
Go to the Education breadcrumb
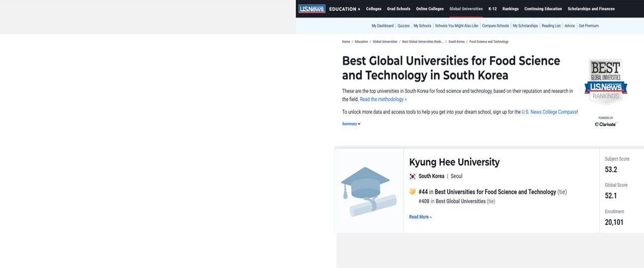(361, 42)
